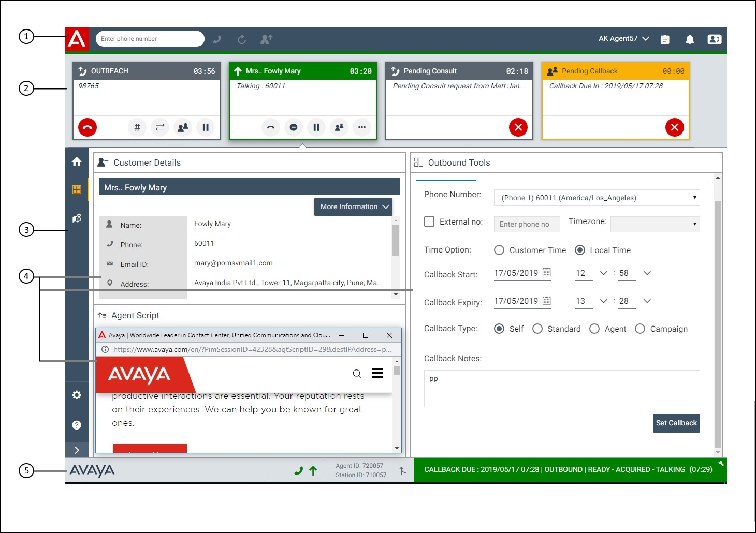Click the red end call button on OUTREACH card
756x533 pixels.
click(x=88, y=127)
